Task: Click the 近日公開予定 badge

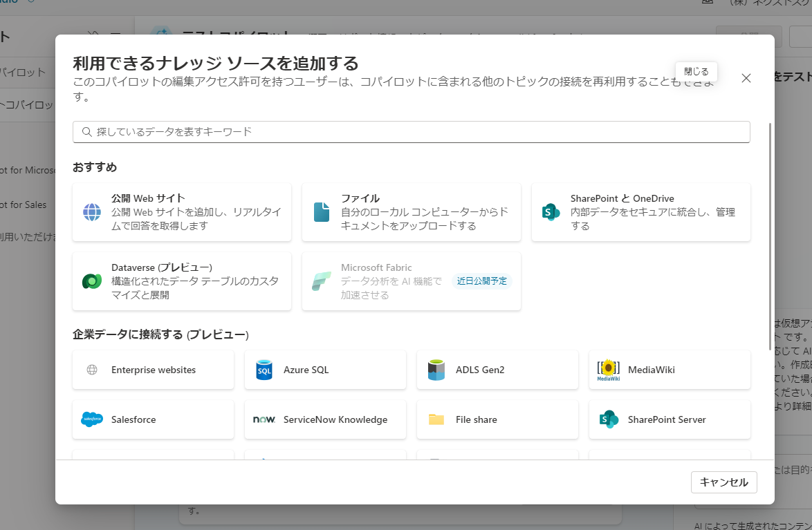Action: click(481, 281)
